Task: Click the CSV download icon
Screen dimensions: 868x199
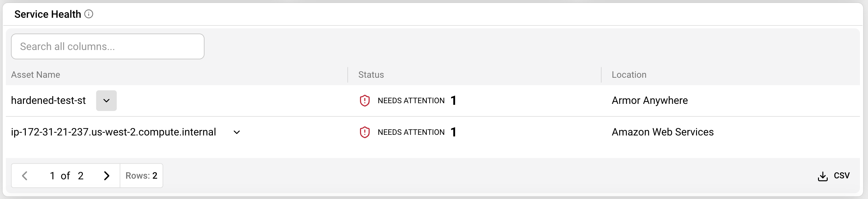Action: click(x=823, y=176)
